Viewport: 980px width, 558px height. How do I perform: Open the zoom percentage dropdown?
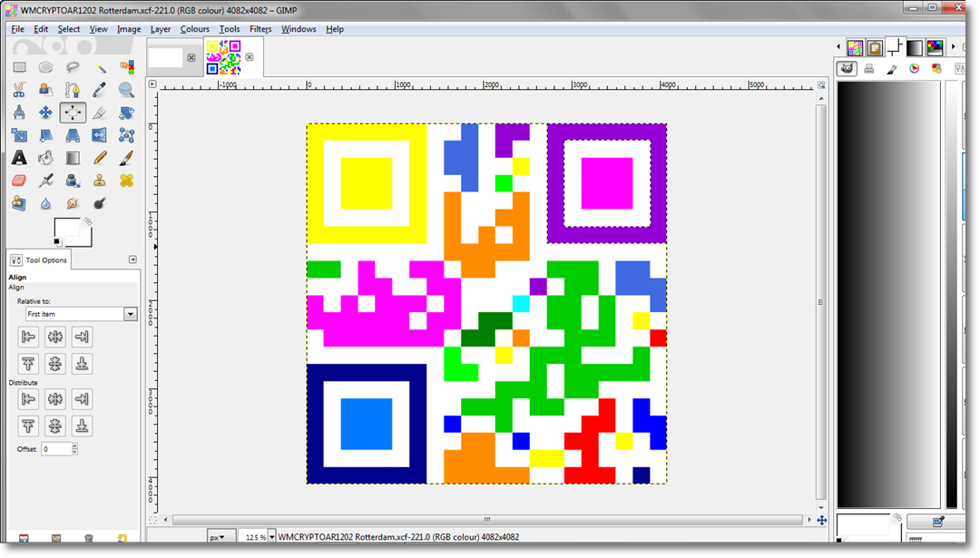click(x=272, y=537)
